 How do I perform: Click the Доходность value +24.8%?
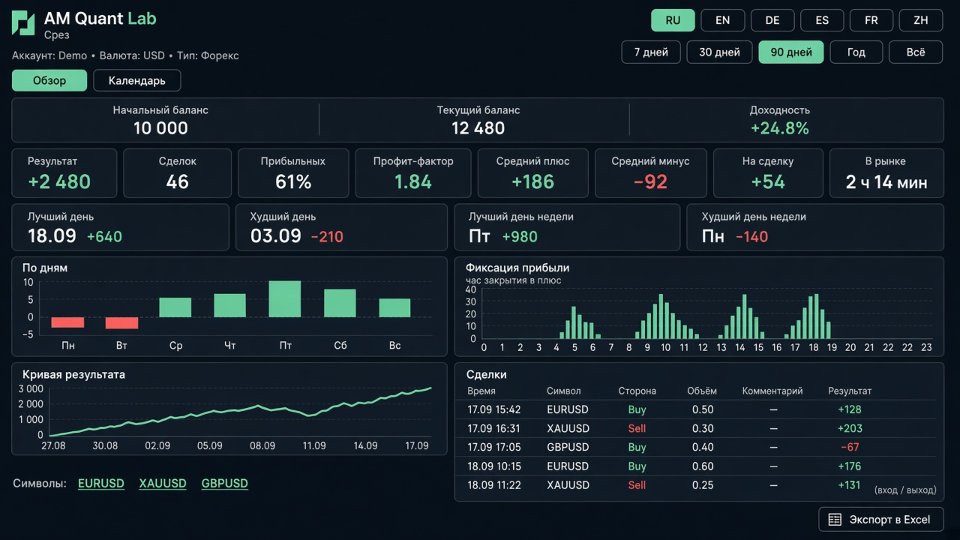[x=779, y=128]
